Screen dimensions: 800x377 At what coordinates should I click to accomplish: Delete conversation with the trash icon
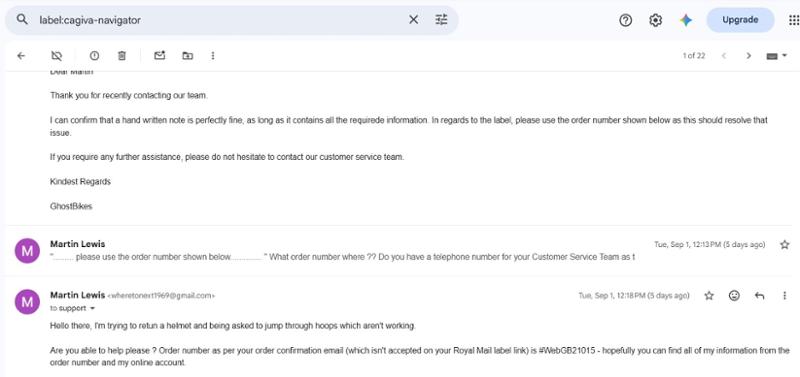tap(121, 56)
